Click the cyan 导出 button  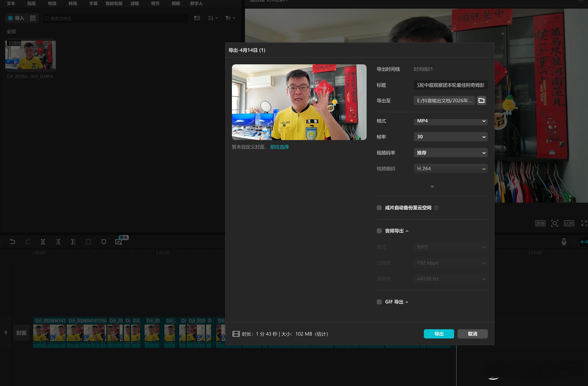(439, 334)
